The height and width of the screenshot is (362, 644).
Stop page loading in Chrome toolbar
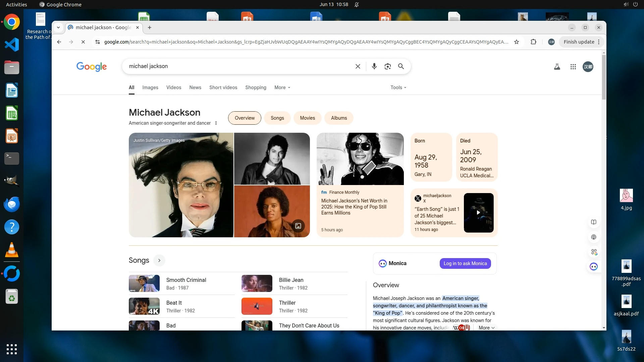pyautogui.click(x=83, y=42)
